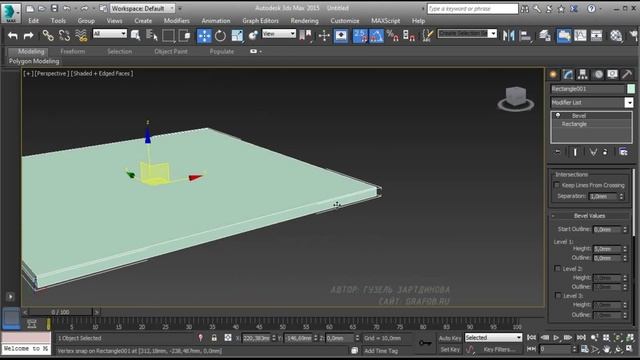Click the Polygon Modeling panel label
Screen dimensions: 640x360
34,61
